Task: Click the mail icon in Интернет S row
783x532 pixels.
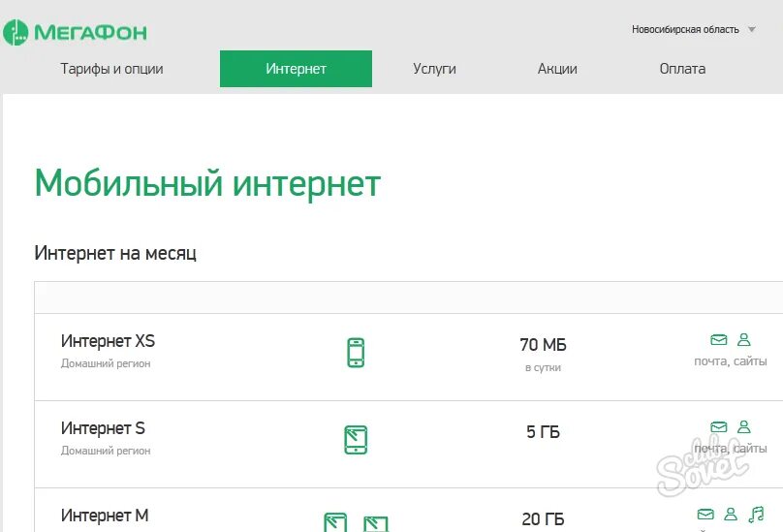Action: [x=719, y=427]
